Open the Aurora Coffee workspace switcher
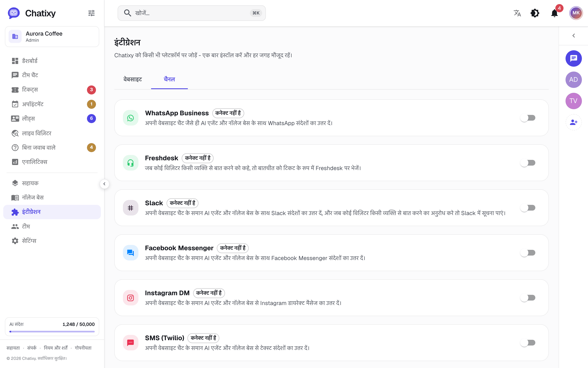The image size is (588, 368). click(52, 37)
